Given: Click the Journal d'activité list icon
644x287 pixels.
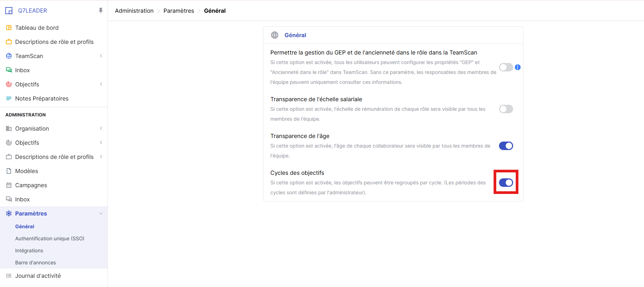Looking at the screenshot, I should (9, 276).
